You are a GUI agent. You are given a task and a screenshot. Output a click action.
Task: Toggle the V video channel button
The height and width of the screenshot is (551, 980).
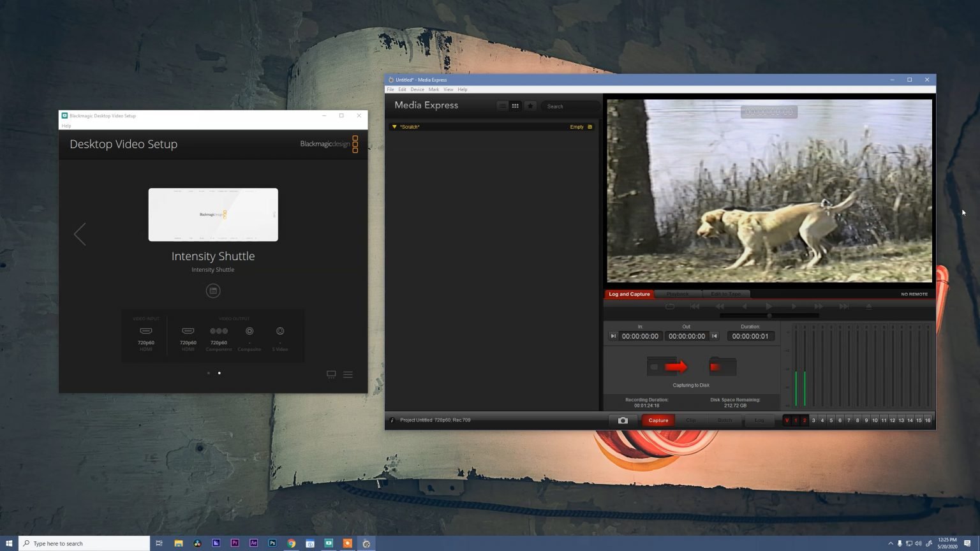(x=787, y=420)
